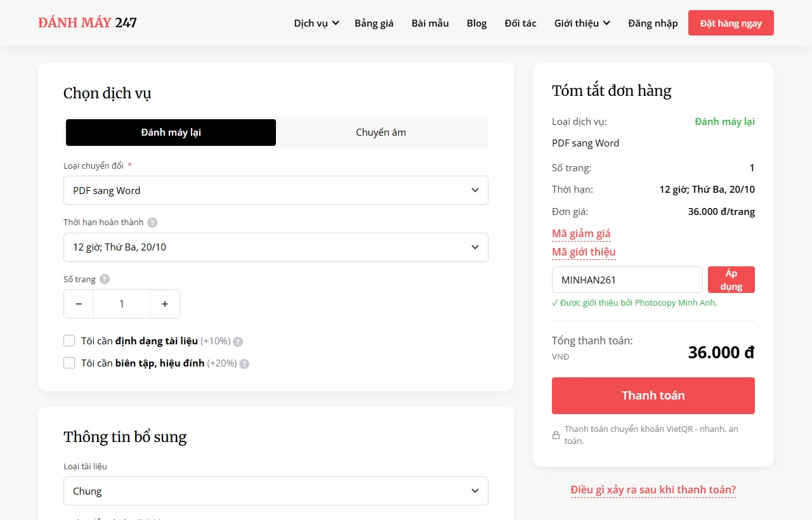Viewport: 812px width, 520px height.
Task: Click the Đặt hàng ngay button
Action: [731, 23]
